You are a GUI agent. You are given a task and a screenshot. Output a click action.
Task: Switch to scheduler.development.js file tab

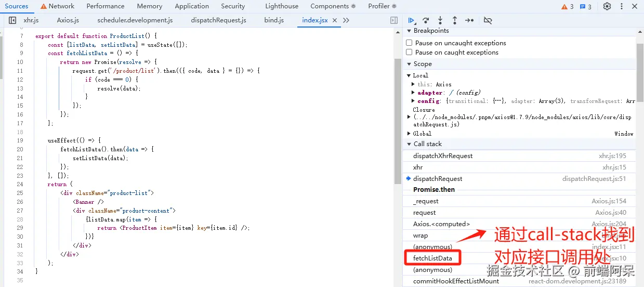pyautogui.click(x=135, y=20)
